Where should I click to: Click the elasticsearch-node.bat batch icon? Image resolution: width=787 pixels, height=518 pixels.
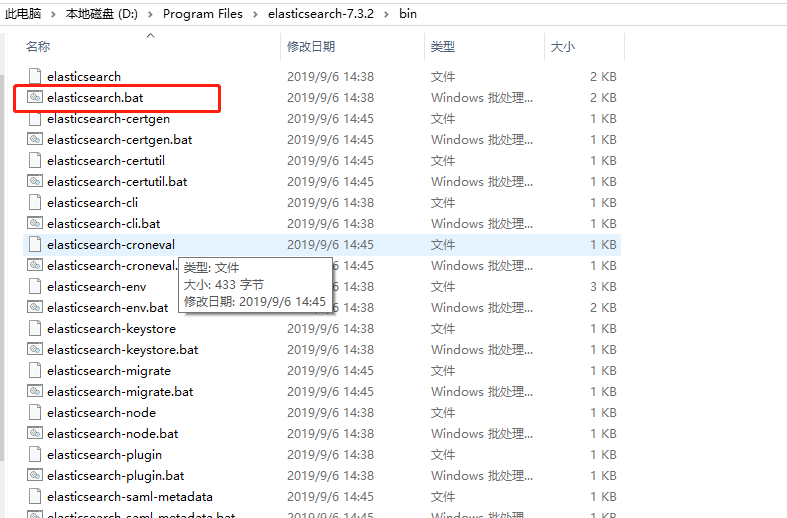(x=35, y=433)
